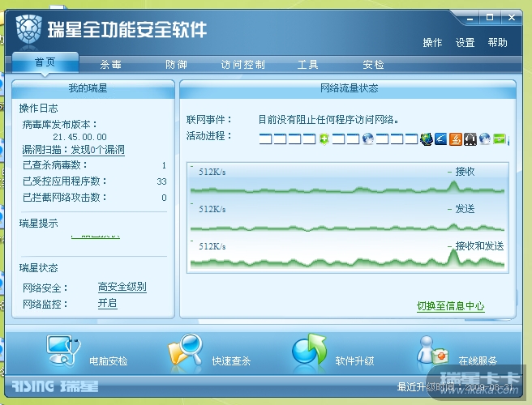
Task: Click the 瑞星提示 heading
Action: coord(38,224)
